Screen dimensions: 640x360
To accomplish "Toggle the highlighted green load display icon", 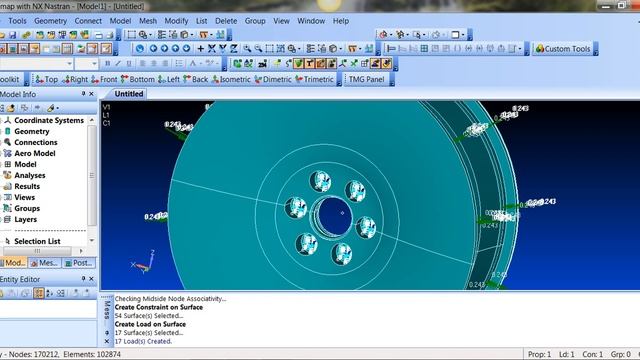I will point(298,64).
